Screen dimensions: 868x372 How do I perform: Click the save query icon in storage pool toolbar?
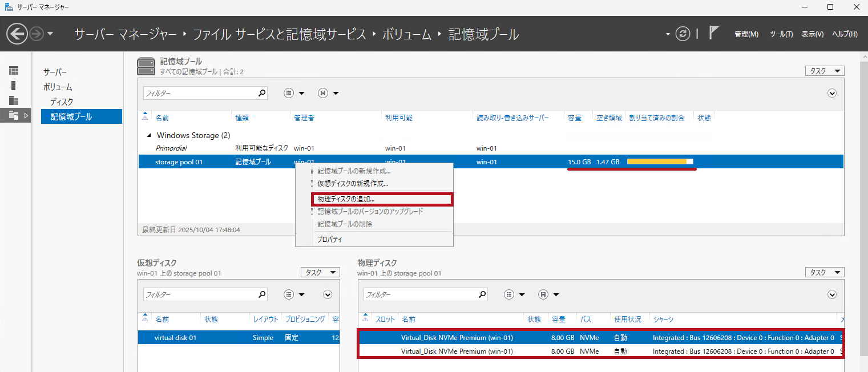[323, 93]
